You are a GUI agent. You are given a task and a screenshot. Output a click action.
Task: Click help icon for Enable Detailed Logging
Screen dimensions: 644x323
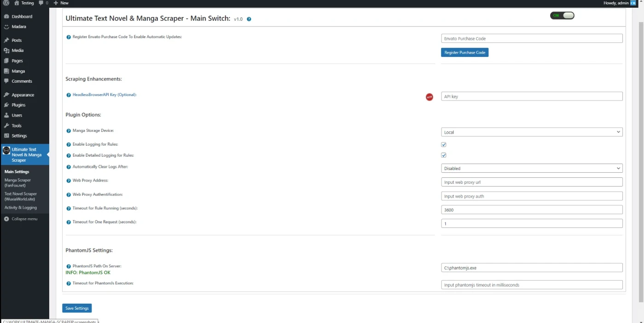click(69, 155)
